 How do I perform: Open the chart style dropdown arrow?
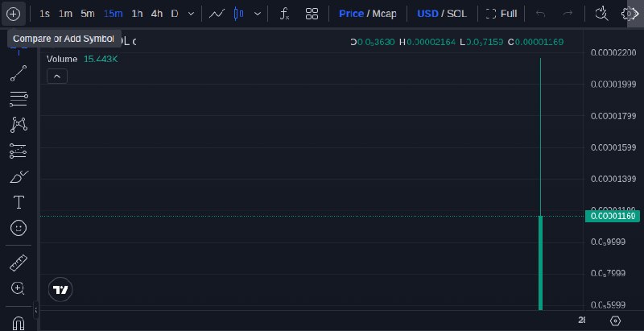click(x=258, y=14)
